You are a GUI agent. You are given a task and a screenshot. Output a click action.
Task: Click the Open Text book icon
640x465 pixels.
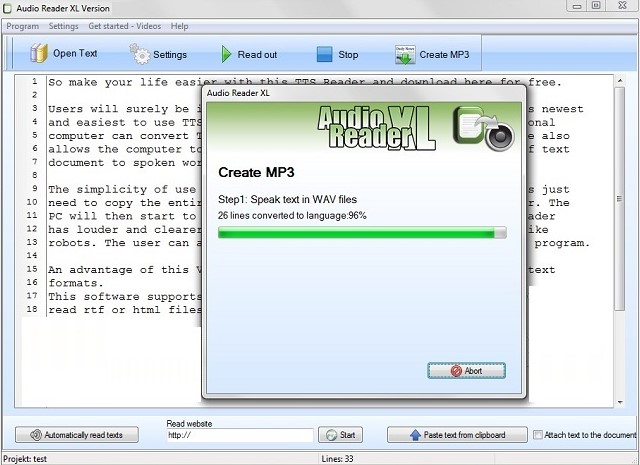pyautogui.click(x=39, y=53)
